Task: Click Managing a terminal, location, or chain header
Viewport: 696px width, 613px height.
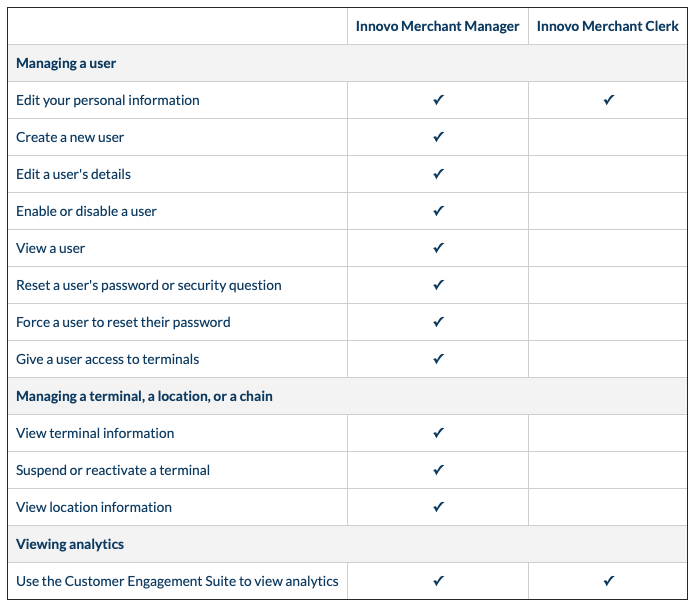Action: click(144, 396)
